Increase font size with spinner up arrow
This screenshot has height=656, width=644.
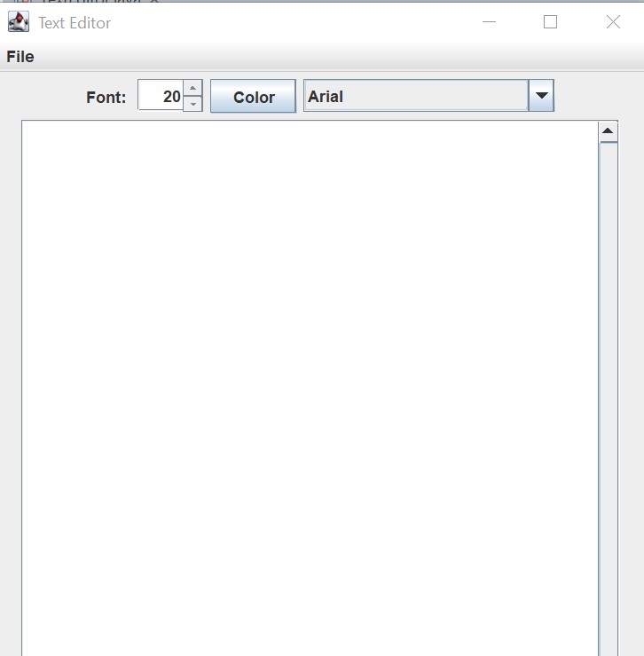(x=192, y=88)
